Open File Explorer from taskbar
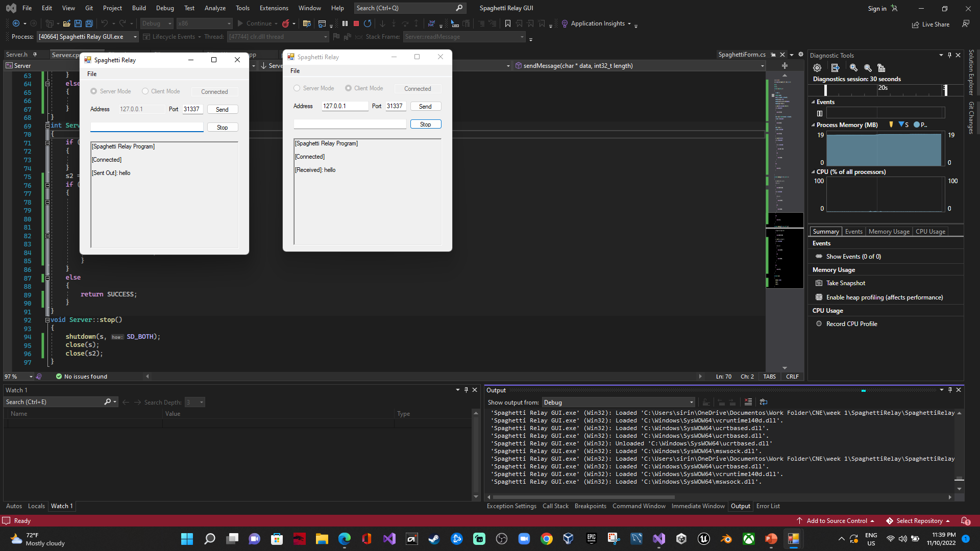The height and width of the screenshot is (551, 980). pyautogui.click(x=322, y=539)
